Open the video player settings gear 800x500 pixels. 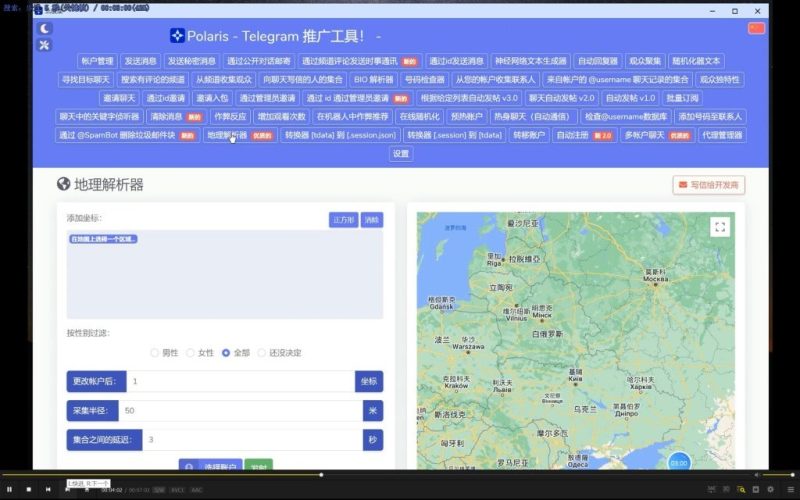point(770,489)
